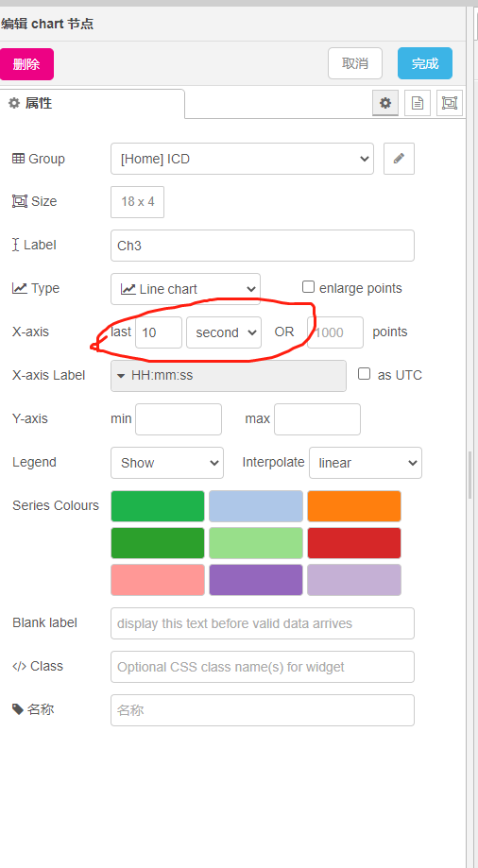Tick the as UTC checkbox
The height and width of the screenshot is (868, 478).
[364, 374]
